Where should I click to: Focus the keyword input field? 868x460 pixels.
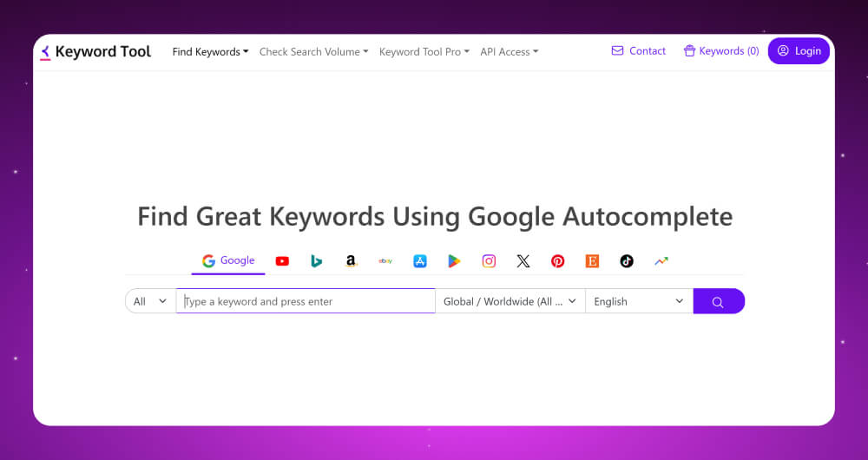click(x=306, y=301)
